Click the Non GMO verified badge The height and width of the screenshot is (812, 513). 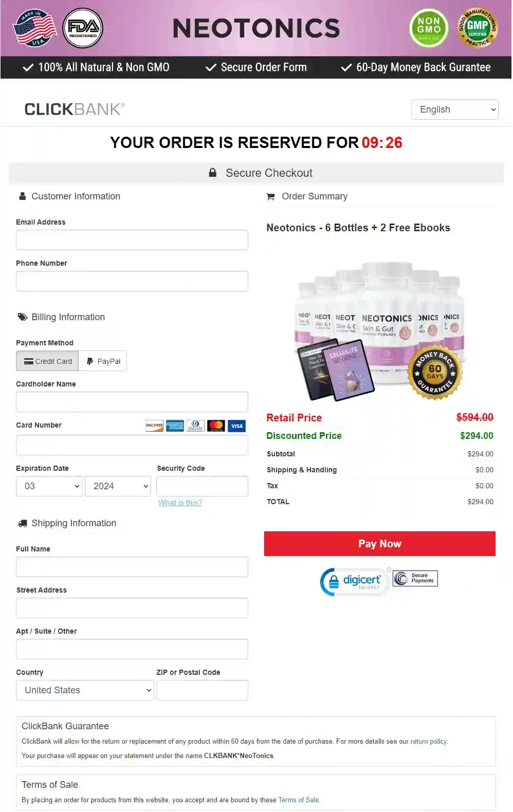[429, 28]
